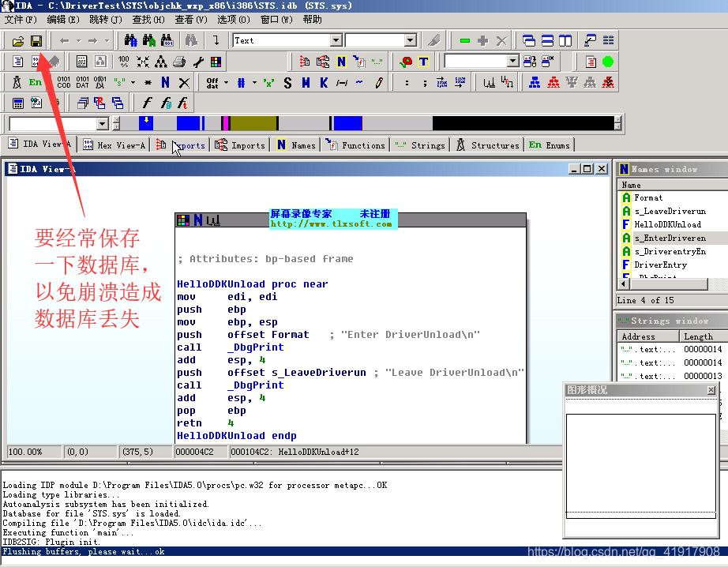Viewport: 728px width, 567px height.
Task: Click the zoom 100% icon
Action: click(x=123, y=62)
